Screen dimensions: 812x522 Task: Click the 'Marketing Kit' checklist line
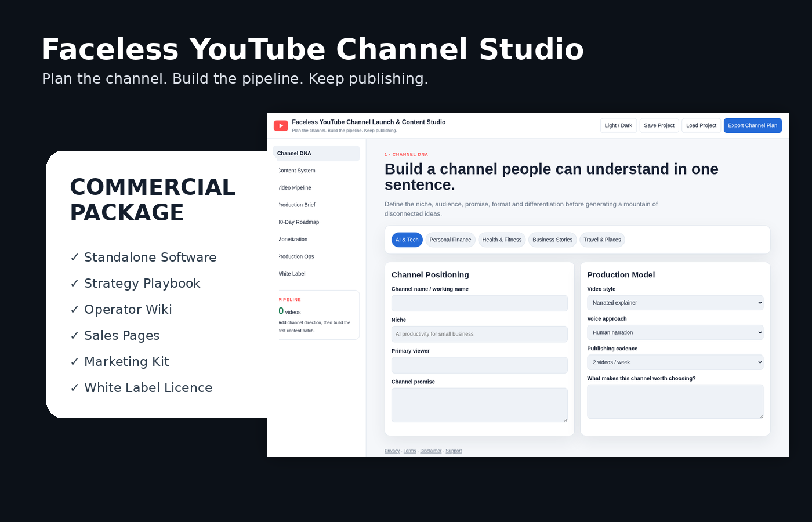point(119,361)
